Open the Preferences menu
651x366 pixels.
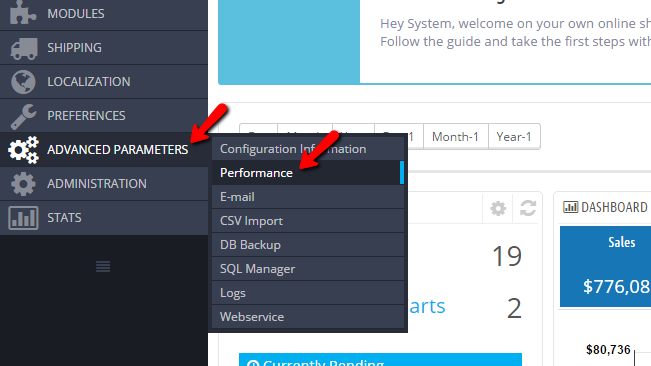[x=104, y=116]
